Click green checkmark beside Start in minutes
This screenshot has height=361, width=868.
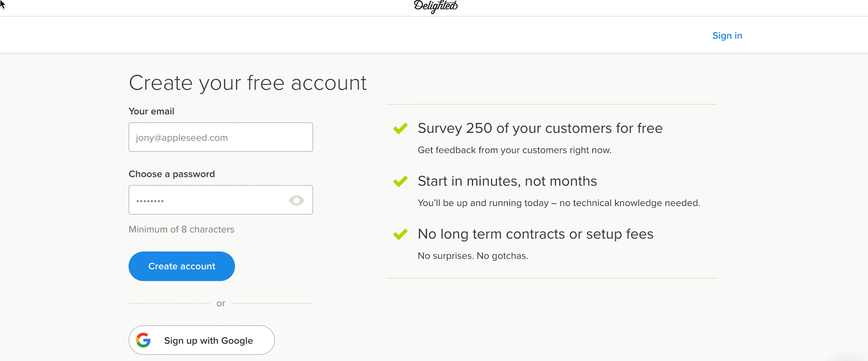(x=400, y=182)
